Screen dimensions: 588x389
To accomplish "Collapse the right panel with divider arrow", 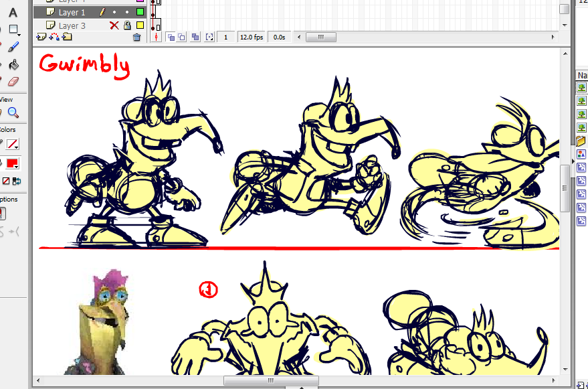I will point(573,161).
